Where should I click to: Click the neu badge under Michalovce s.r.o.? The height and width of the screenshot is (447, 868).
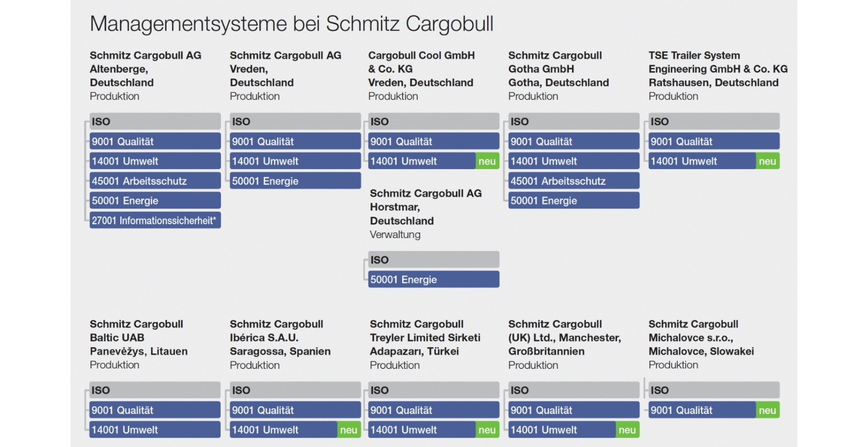(x=767, y=410)
